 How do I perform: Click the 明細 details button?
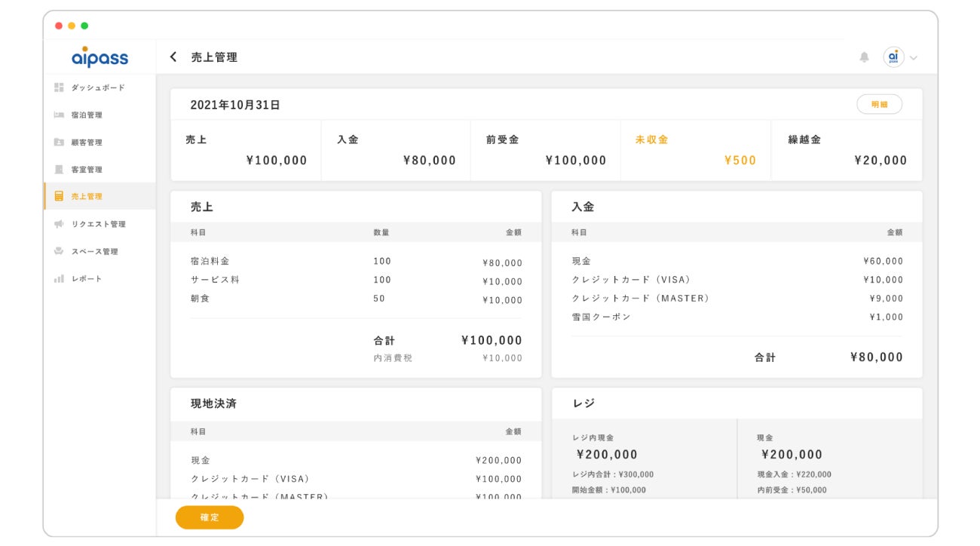tap(879, 105)
